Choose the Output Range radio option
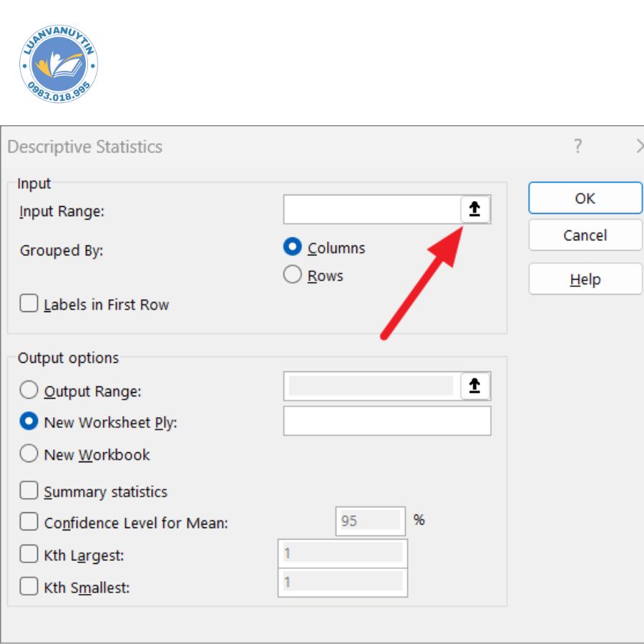Viewport: 644px width, 644px height. pos(29,391)
